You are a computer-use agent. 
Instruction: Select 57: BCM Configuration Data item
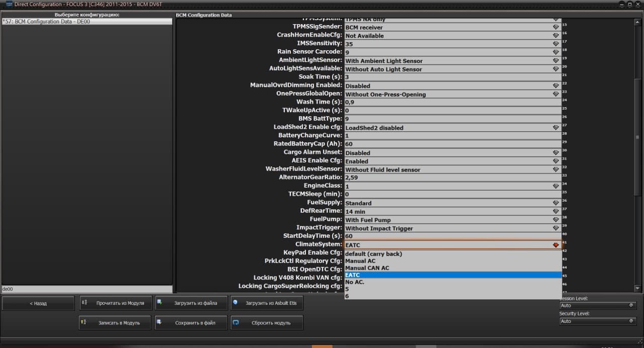pyautogui.click(x=46, y=22)
